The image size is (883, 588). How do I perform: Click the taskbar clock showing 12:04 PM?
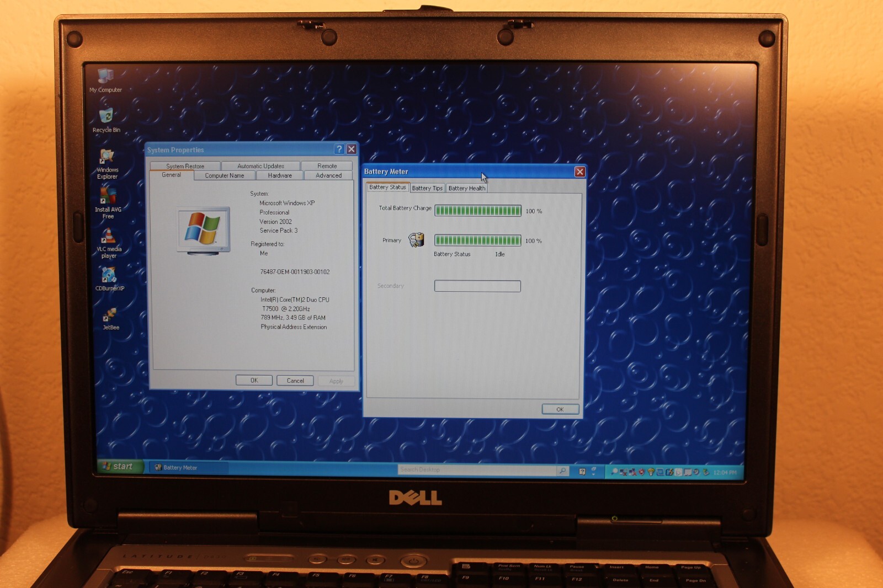[x=725, y=473]
